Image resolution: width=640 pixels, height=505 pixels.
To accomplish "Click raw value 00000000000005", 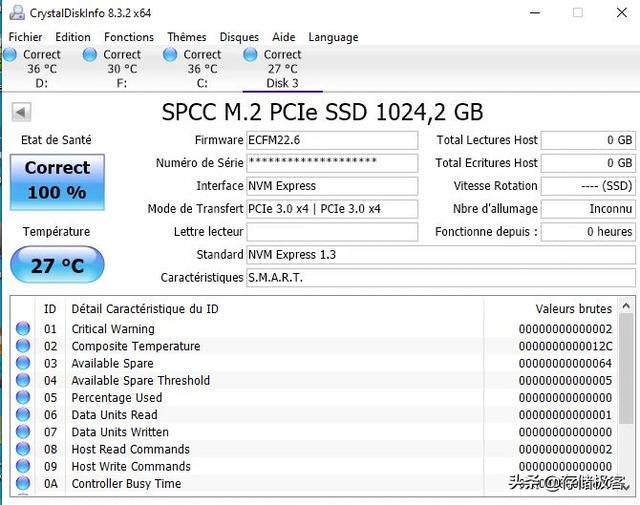I will pos(565,380).
